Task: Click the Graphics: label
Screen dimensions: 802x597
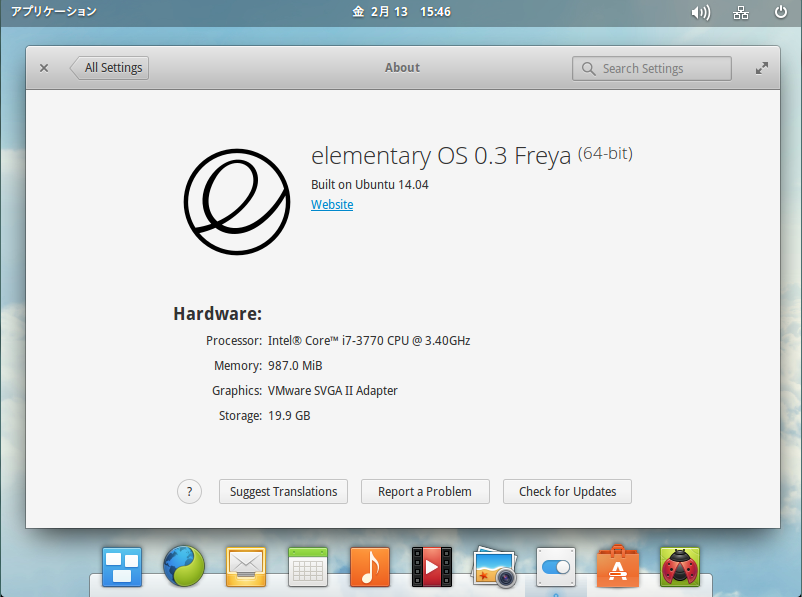Action: click(237, 391)
